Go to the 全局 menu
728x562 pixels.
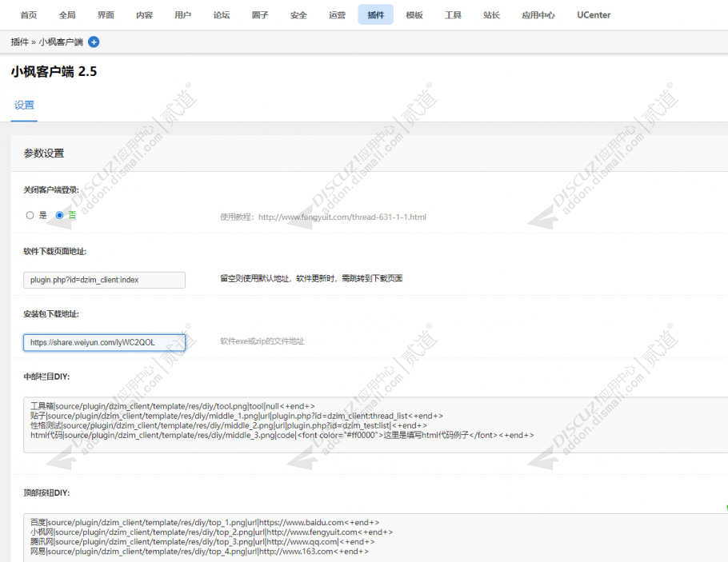(67, 15)
